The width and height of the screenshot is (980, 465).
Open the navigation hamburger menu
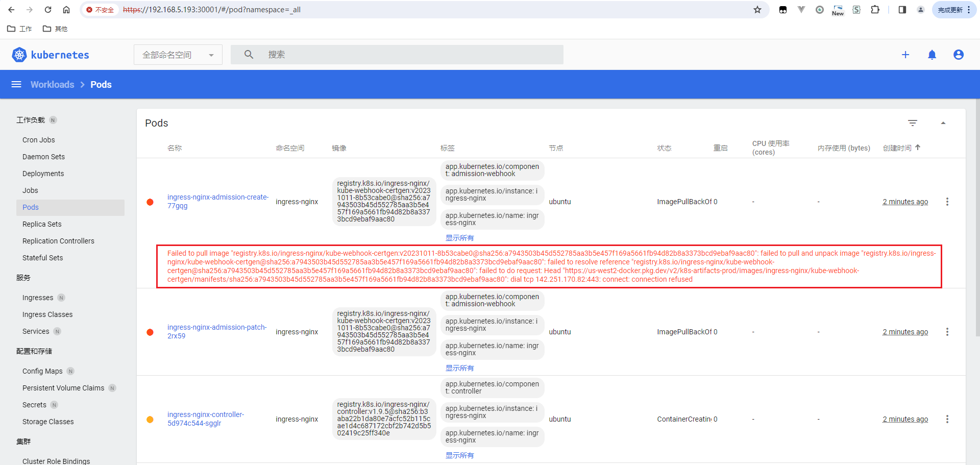[16, 84]
